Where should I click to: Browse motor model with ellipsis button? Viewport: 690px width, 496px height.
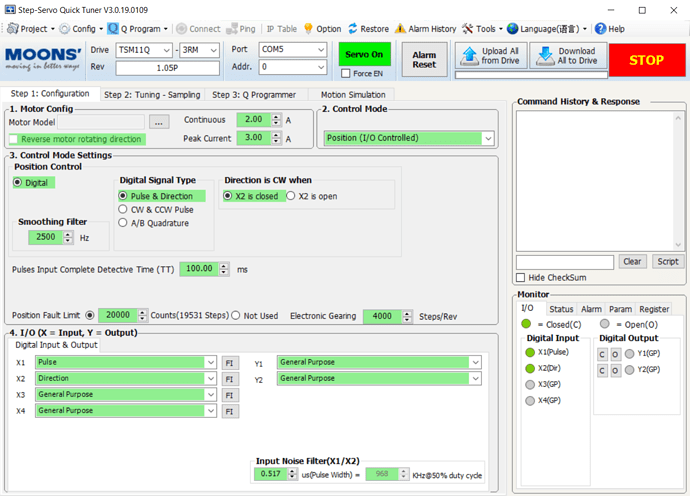coord(159,122)
